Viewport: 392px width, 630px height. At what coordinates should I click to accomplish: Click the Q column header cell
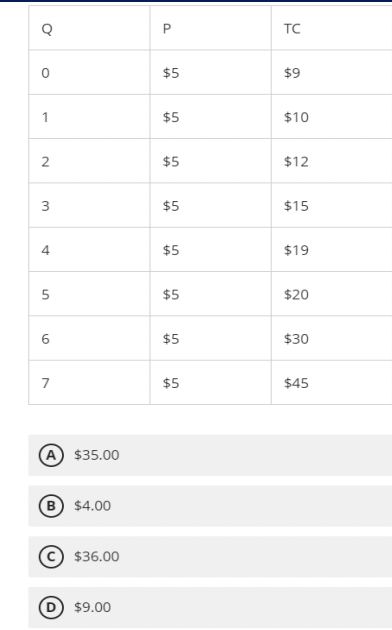[89, 28]
